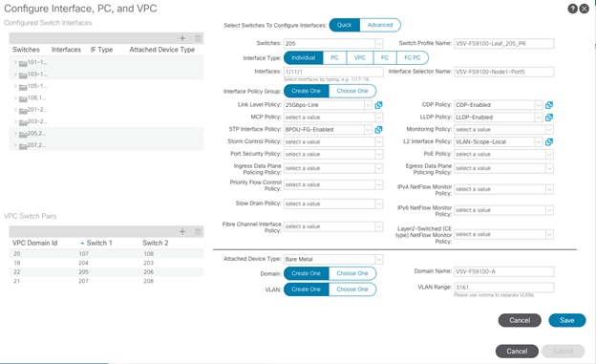
Task: Open the Switches 205 dropdown
Action: (x=379, y=43)
